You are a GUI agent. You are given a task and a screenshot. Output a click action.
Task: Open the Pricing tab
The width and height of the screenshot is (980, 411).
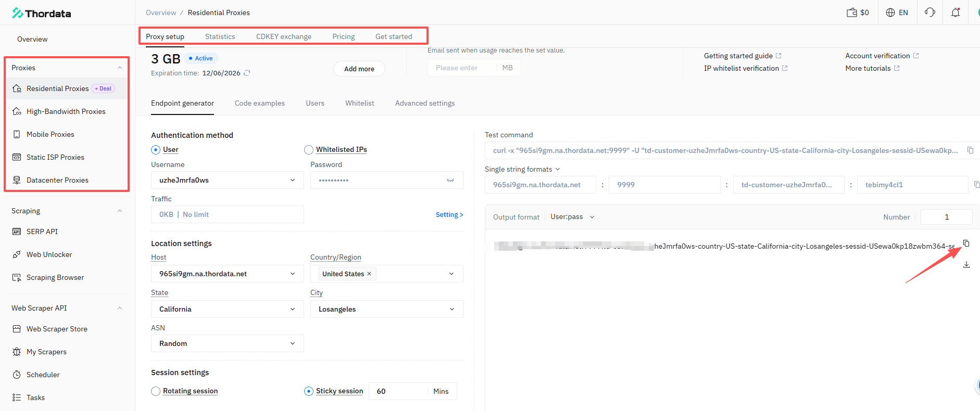344,36
